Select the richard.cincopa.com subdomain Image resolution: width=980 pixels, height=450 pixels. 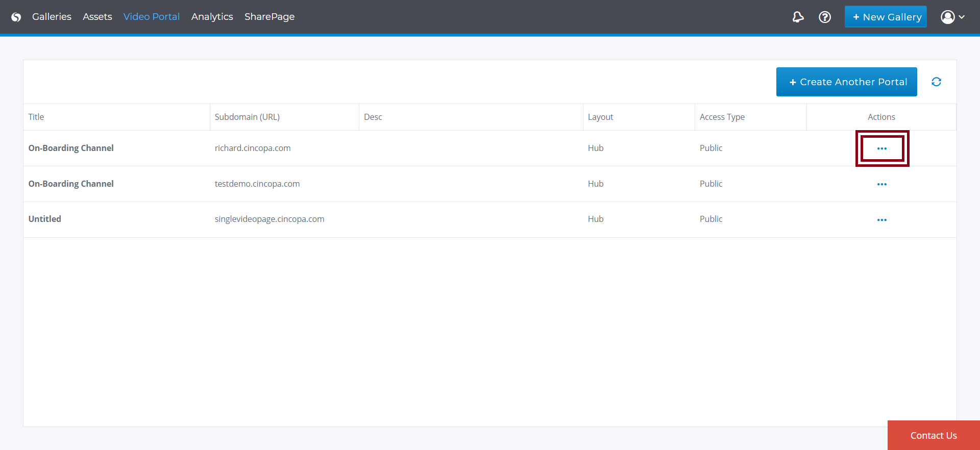[x=253, y=148]
